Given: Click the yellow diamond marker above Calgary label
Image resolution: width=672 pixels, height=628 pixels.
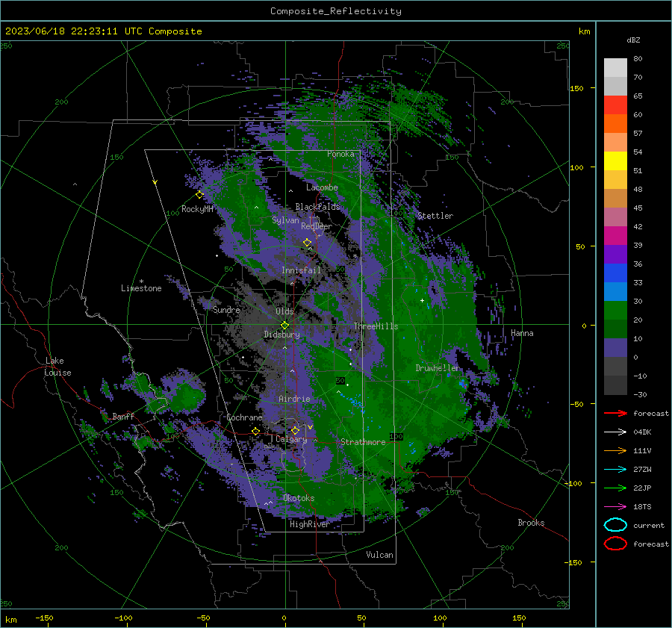Looking at the screenshot, I should click(295, 430).
